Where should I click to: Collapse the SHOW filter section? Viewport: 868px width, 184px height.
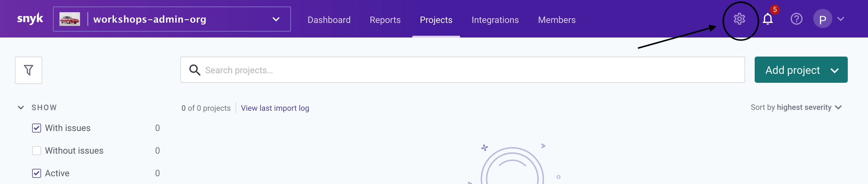tap(21, 107)
